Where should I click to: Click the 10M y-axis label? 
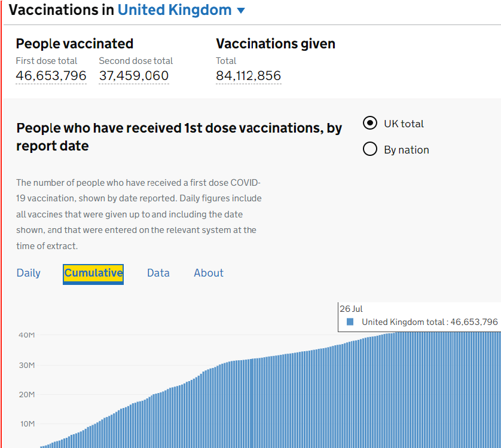coord(27,424)
